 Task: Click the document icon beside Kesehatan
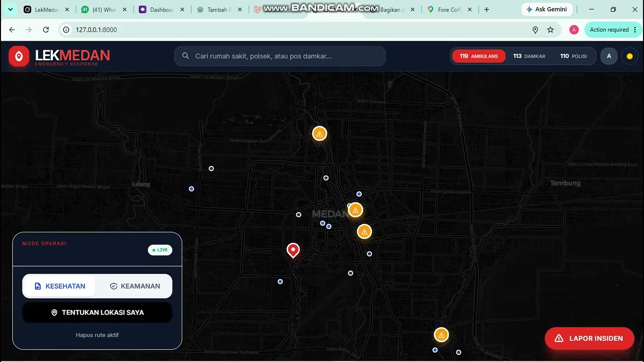point(38,286)
